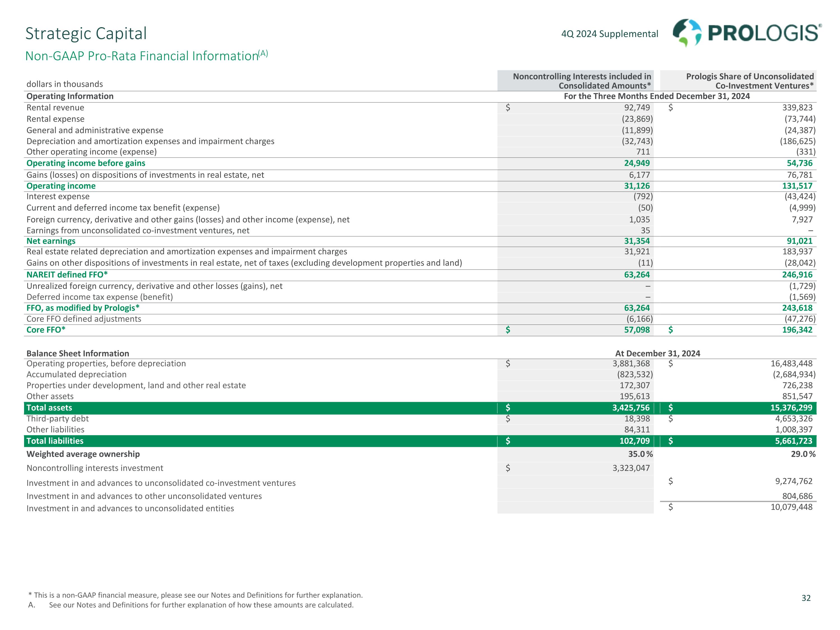Viewport: 840px width, 630px height.
Task: Click the Balance Sheet Information section heading
Action: pyautogui.click(x=78, y=353)
